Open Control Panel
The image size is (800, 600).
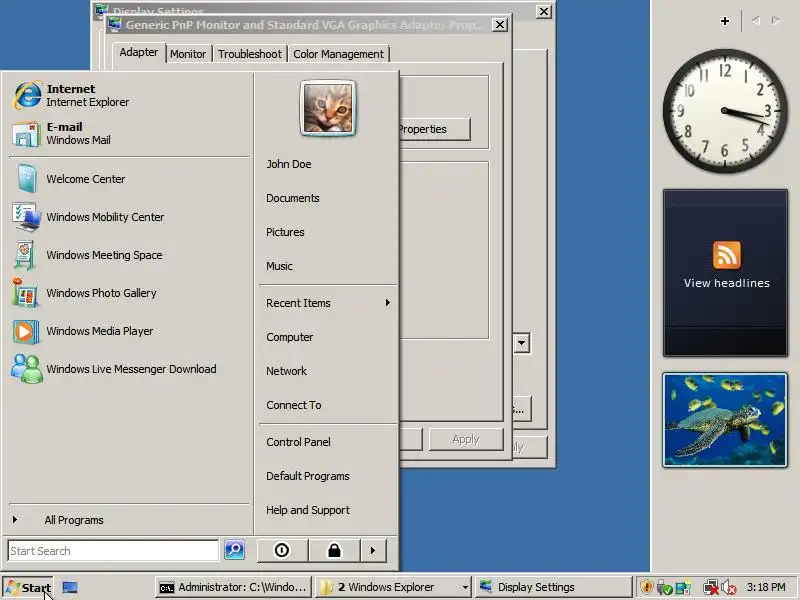pos(328,442)
